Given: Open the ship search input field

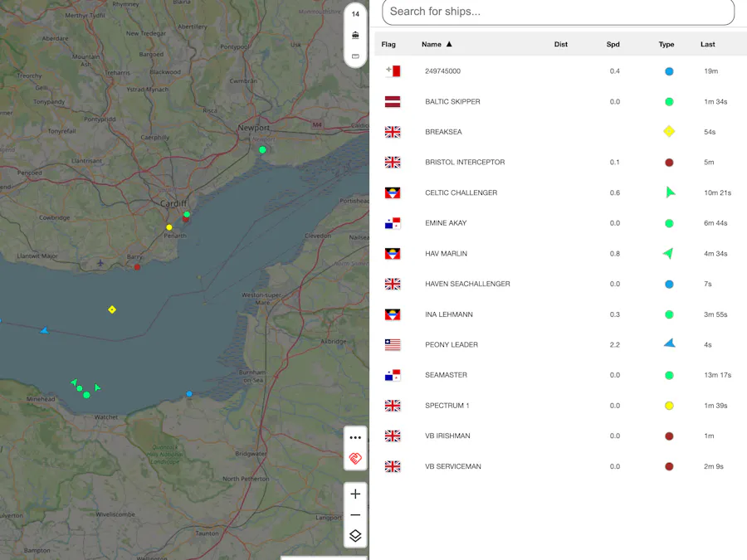Looking at the screenshot, I should coord(558,12).
